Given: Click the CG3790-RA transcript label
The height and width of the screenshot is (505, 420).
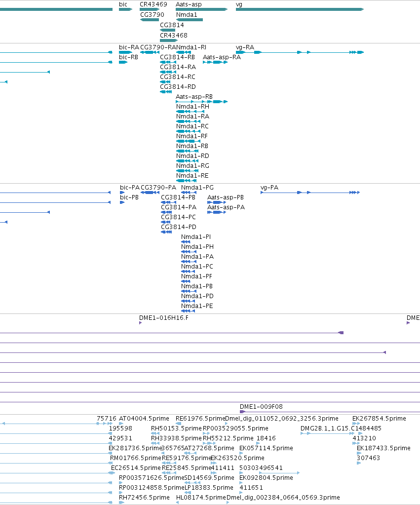Looking at the screenshot, I should pyautogui.click(x=158, y=47).
